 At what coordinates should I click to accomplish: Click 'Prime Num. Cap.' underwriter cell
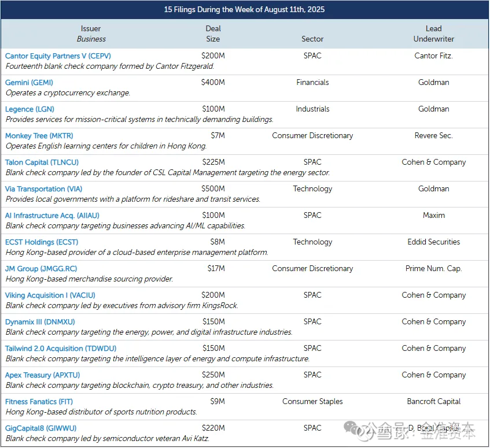pyautogui.click(x=434, y=268)
